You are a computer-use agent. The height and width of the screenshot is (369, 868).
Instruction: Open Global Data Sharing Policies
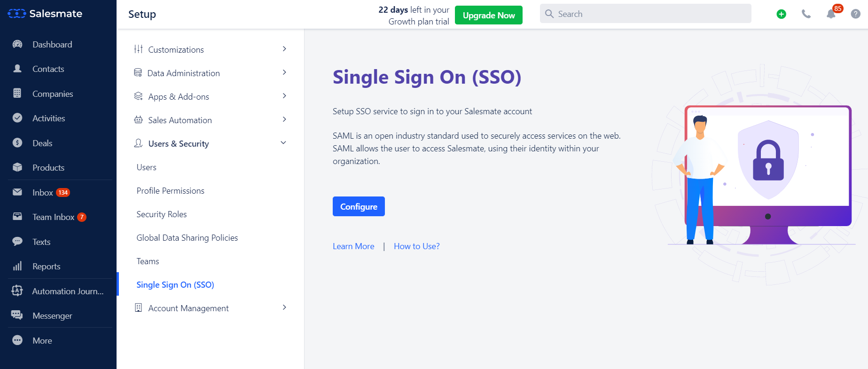[187, 237]
